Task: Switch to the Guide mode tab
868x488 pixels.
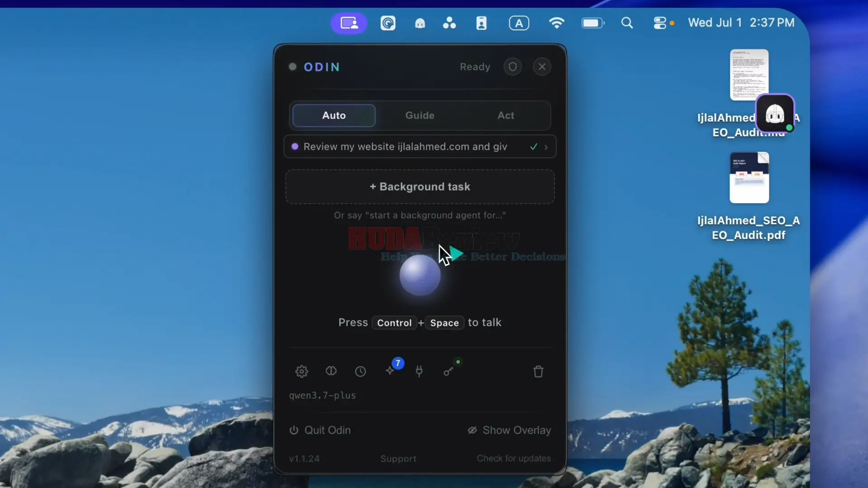Action: (420, 115)
